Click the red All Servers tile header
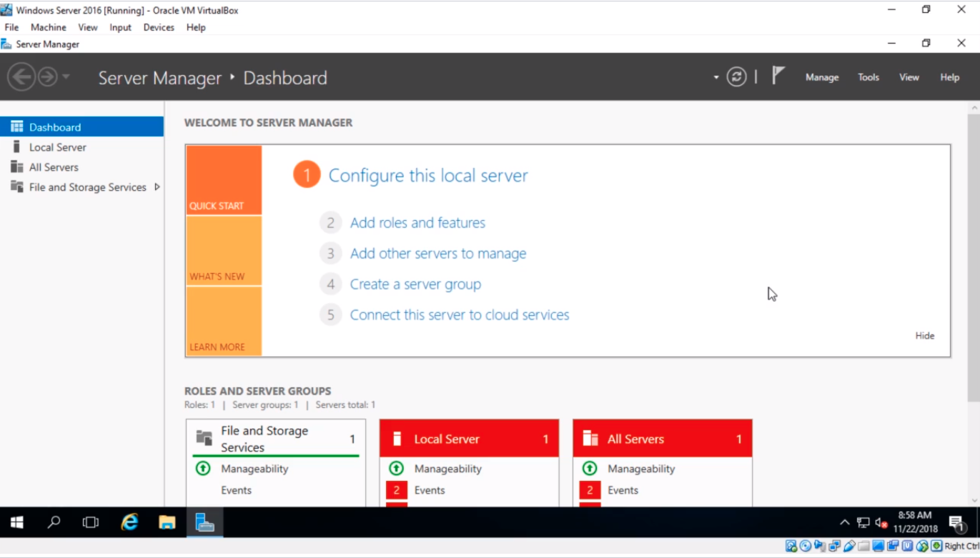 [x=663, y=439]
